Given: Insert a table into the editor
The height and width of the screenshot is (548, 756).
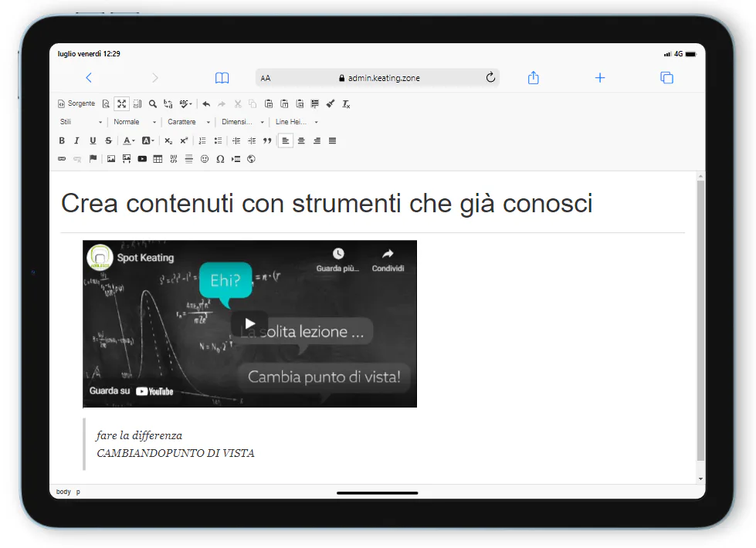Looking at the screenshot, I should [158, 159].
